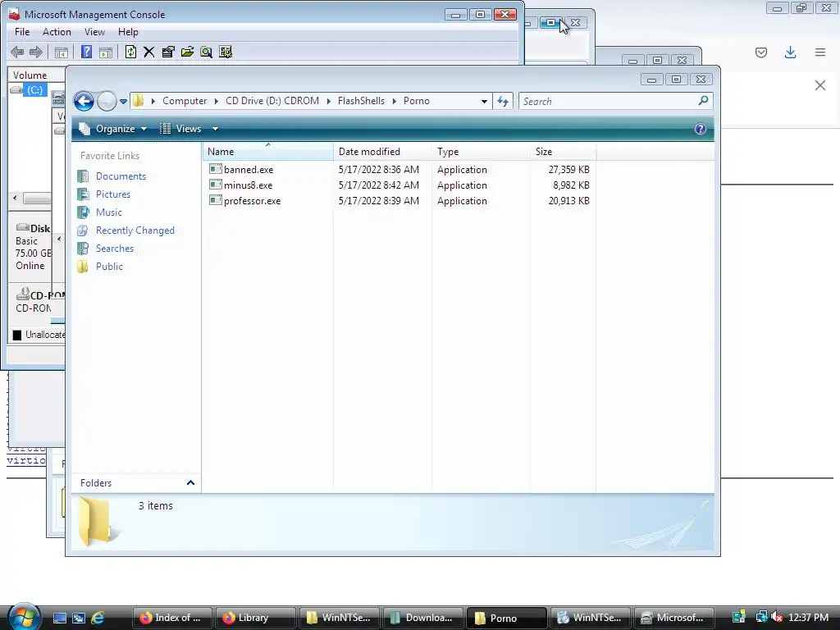Open Pictures in Favorite Links
This screenshot has height=630, width=840.
tap(113, 194)
